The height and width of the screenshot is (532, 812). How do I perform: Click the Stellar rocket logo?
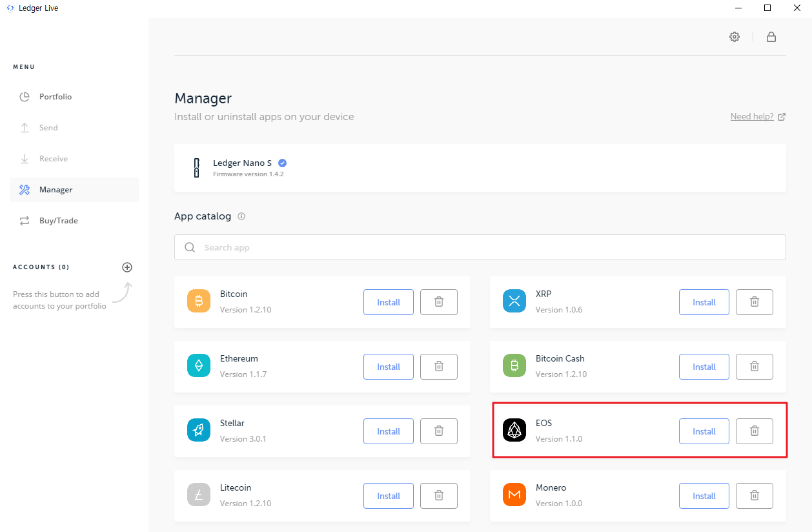click(199, 430)
